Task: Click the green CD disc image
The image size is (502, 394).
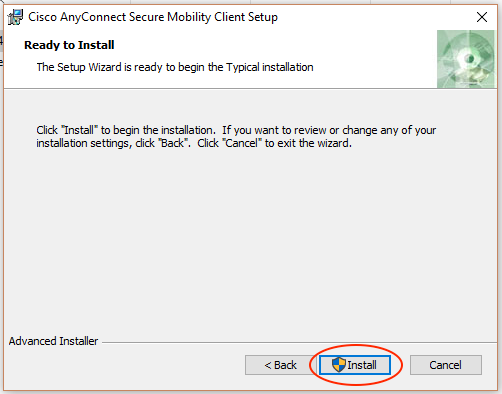Action: pyautogui.click(x=466, y=59)
